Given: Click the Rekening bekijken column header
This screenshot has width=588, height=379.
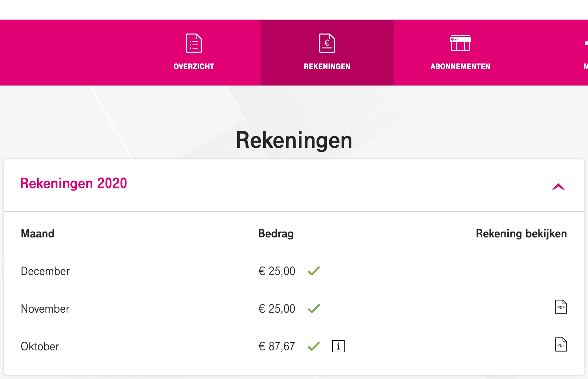Looking at the screenshot, I should 521,234.
